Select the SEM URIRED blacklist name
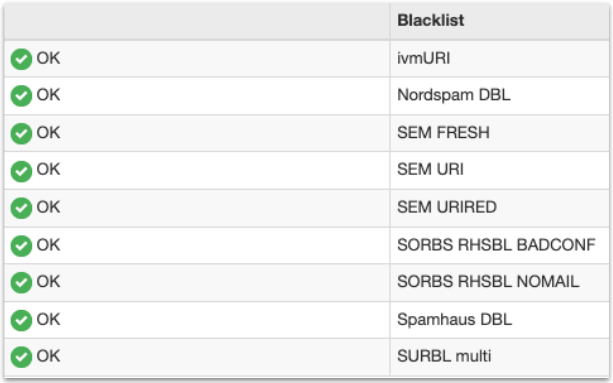The image size is (613, 383). pyautogui.click(x=446, y=207)
